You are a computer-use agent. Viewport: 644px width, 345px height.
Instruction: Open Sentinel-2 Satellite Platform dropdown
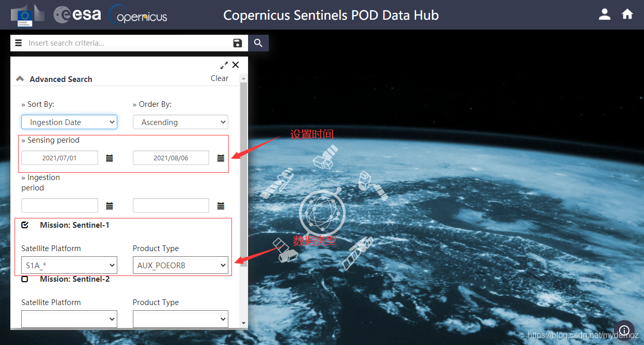(x=69, y=319)
